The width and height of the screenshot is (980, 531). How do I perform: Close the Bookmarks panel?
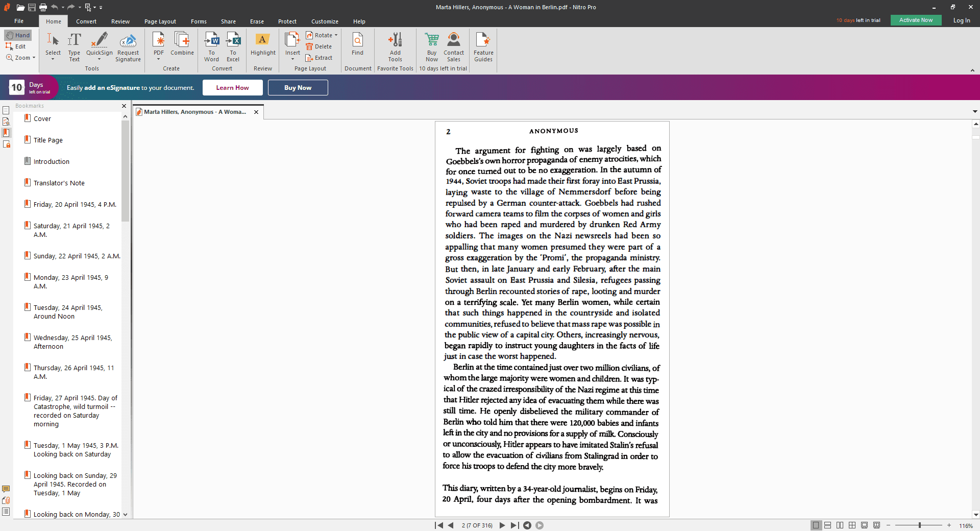pyautogui.click(x=124, y=106)
